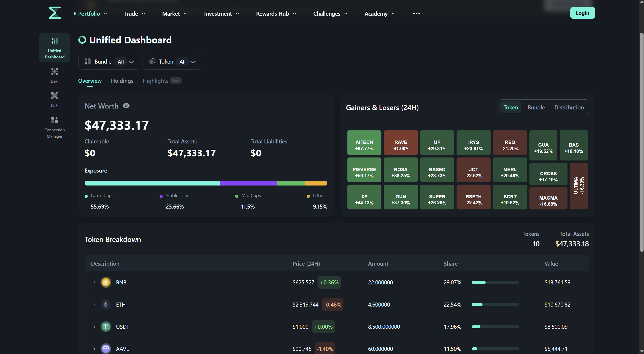Click the Bundle filter grid icon
Viewport: 644px width, 354px height.
click(87, 62)
